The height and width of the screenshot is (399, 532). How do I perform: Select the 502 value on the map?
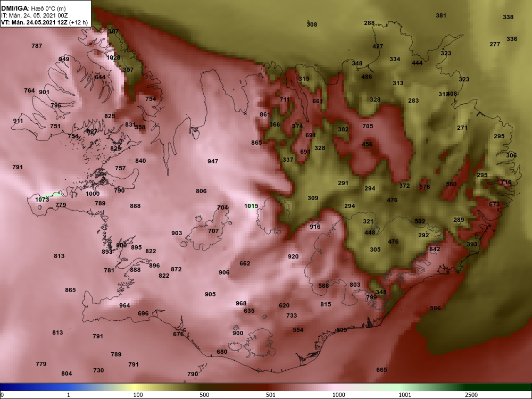tap(420, 221)
